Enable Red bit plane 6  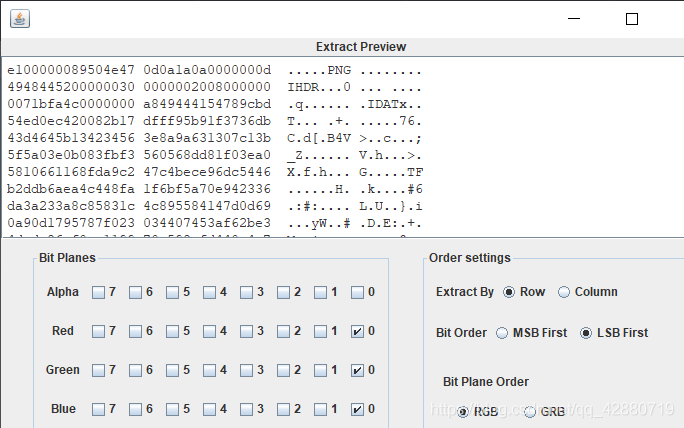click(x=135, y=332)
